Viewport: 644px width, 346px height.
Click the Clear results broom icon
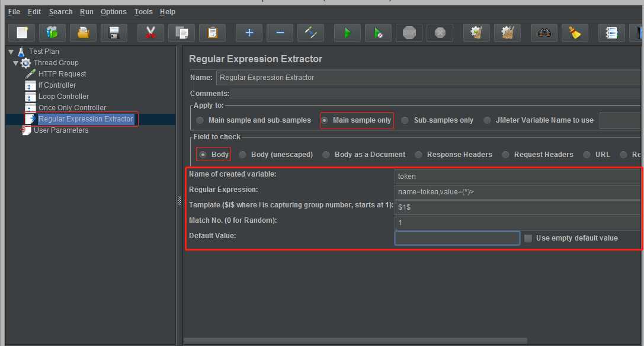pyautogui.click(x=476, y=33)
